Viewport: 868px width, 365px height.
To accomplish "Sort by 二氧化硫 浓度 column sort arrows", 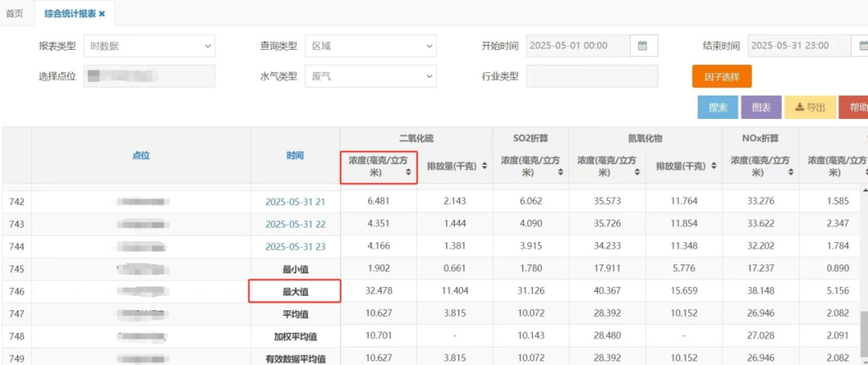I will pyautogui.click(x=408, y=172).
